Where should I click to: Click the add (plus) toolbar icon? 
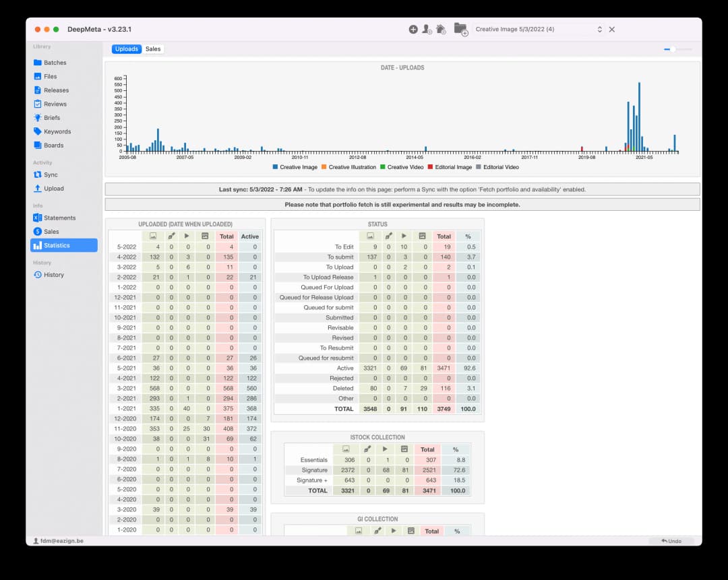[413, 29]
